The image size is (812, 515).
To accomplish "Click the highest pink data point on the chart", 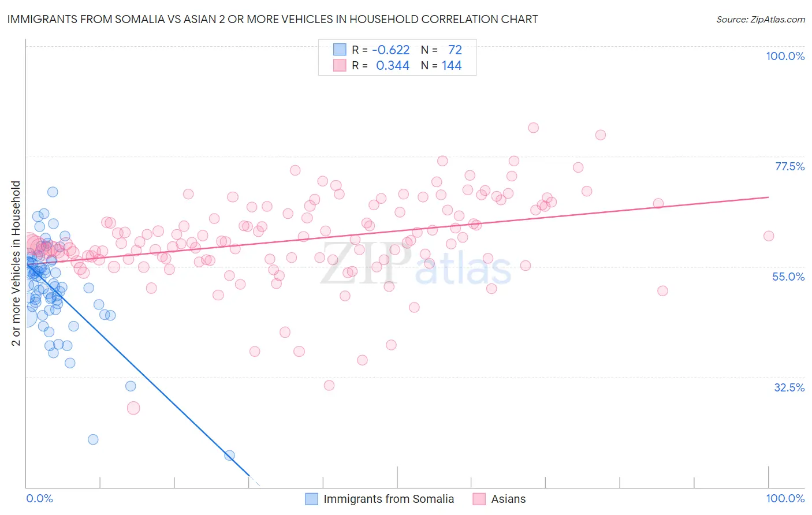I will coord(534,128).
